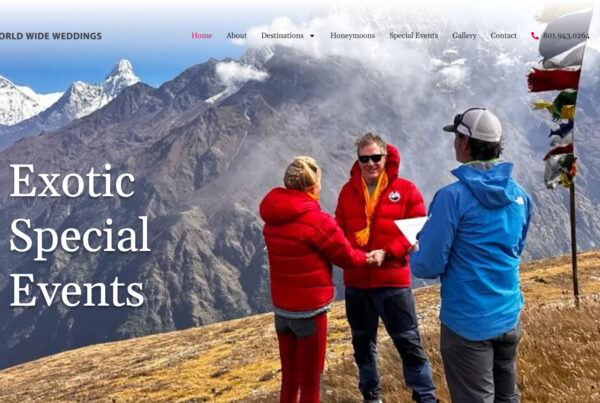Select Honeymoons in the navigation bar

tap(352, 36)
